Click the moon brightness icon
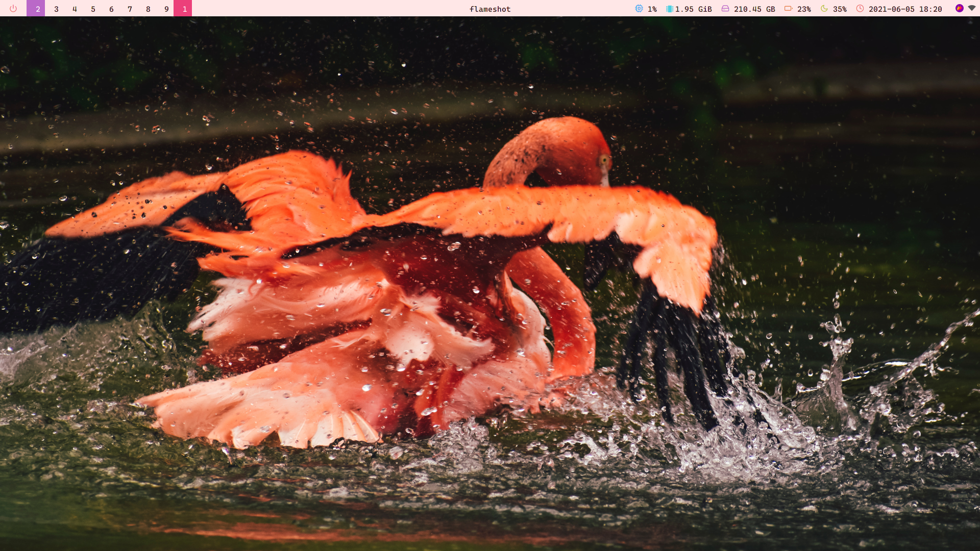980x551 pixels. [x=824, y=9]
